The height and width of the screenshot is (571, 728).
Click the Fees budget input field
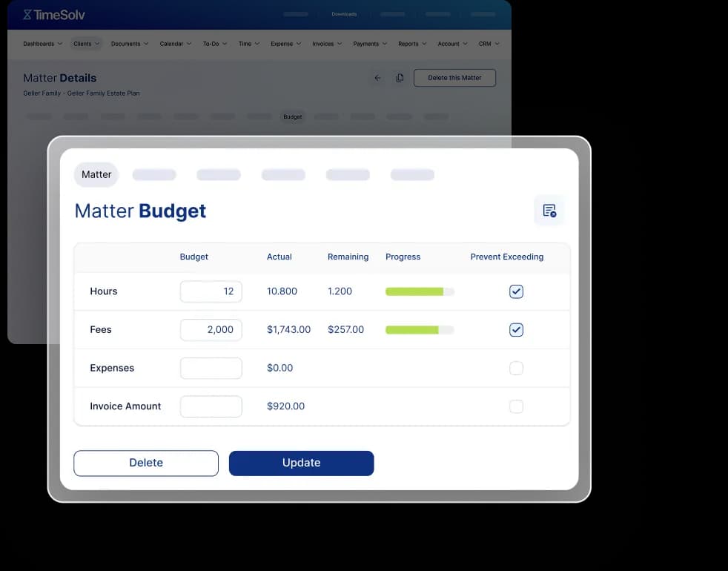click(211, 329)
